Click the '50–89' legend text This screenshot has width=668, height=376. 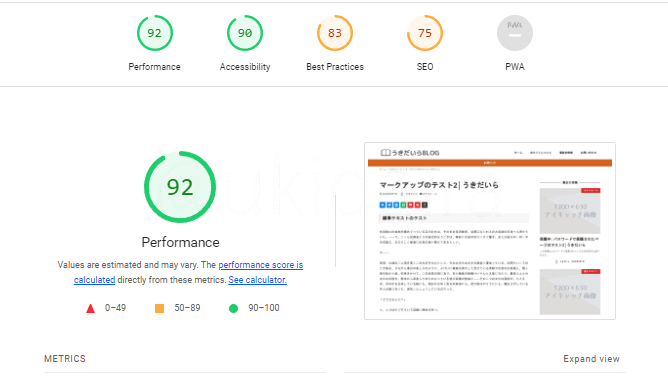tap(187, 308)
